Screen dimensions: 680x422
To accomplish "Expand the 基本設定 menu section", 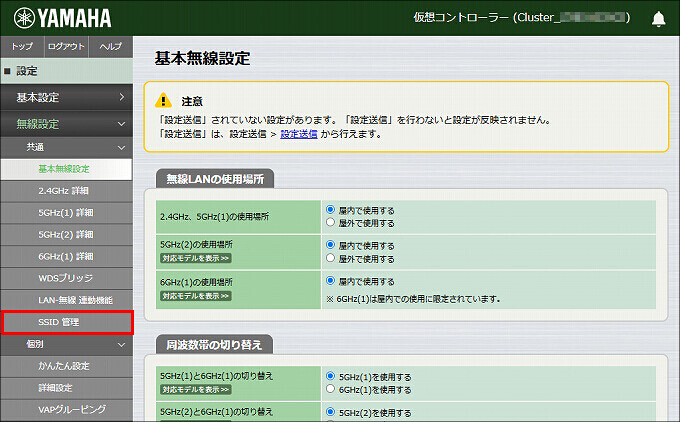I will [x=67, y=97].
